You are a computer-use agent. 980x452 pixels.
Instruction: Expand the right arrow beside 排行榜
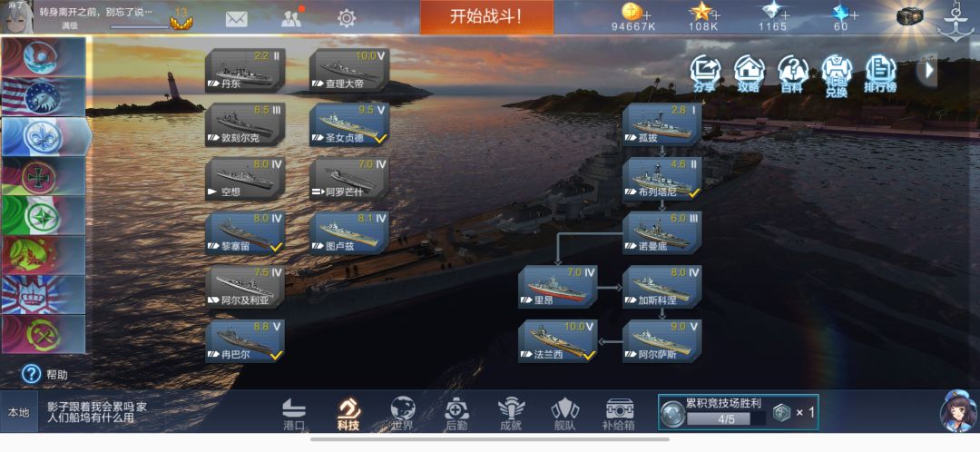(929, 70)
